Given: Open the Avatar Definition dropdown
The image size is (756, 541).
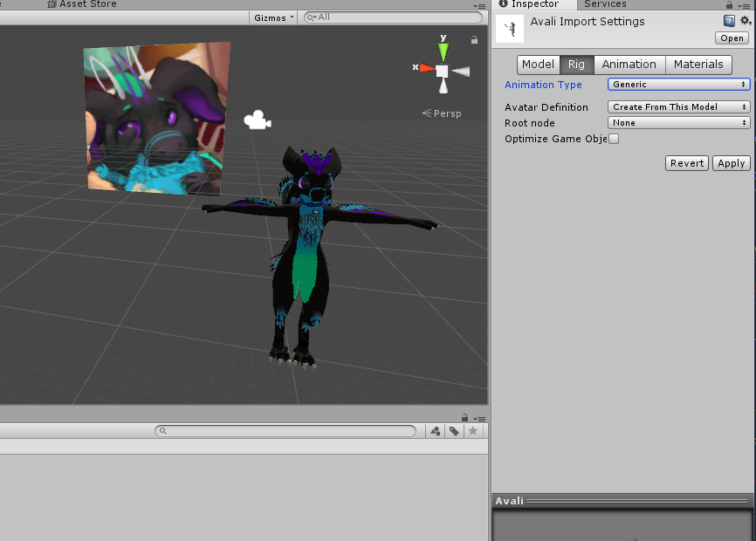Looking at the screenshot, I should (x=678, y=107).
